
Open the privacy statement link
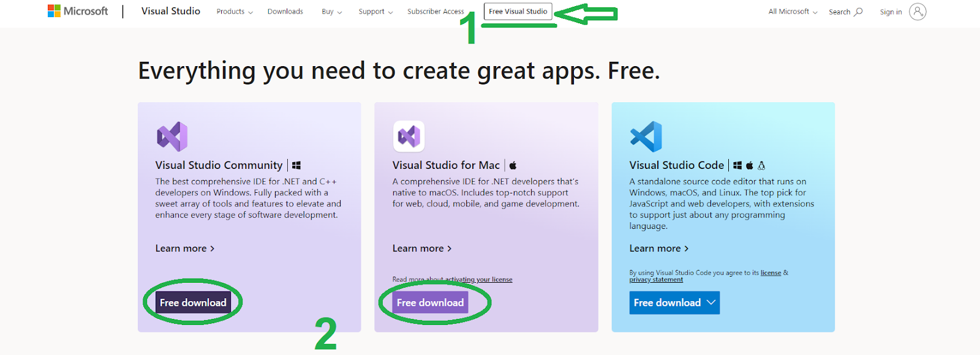(656, 280)
